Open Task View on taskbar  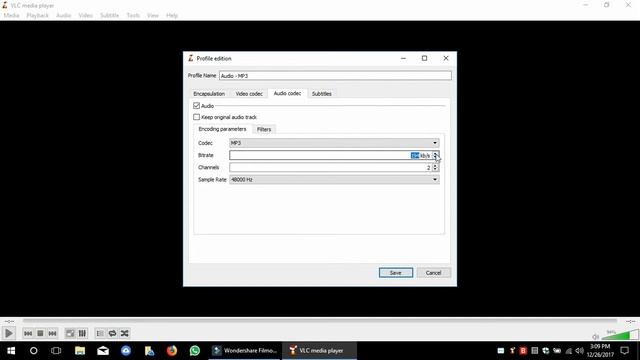[x=56, y=351]
